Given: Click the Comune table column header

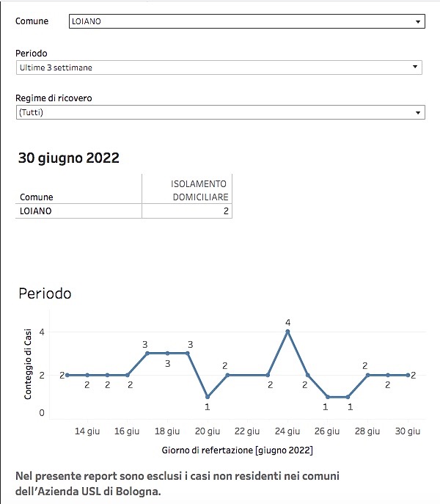Looking at the screenshot, I should coord(37,197).
